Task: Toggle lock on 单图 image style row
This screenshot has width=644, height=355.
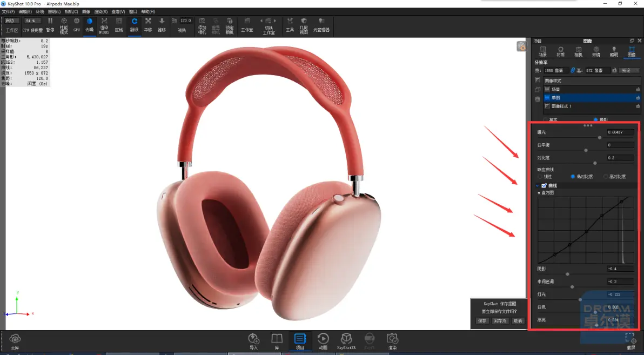Action: click(638, 98)
